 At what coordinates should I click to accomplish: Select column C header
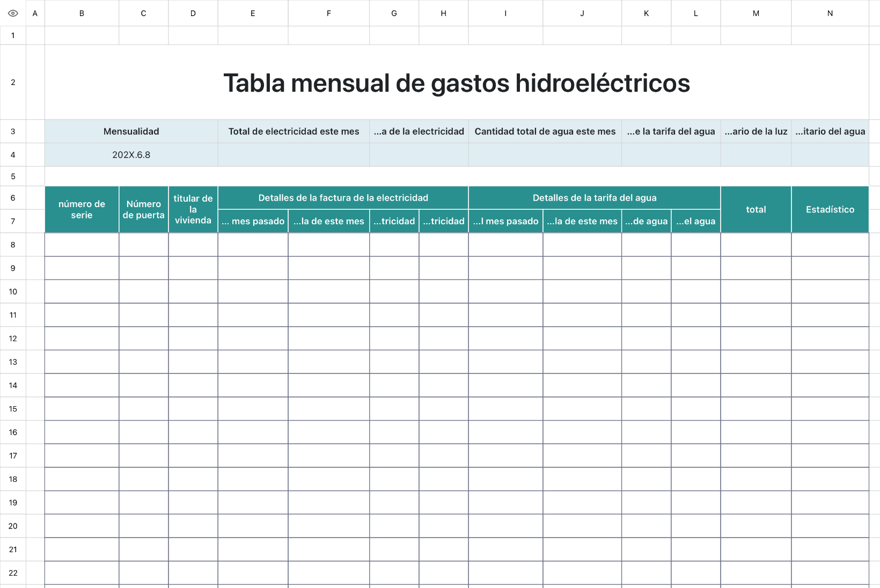coord(143,13)
